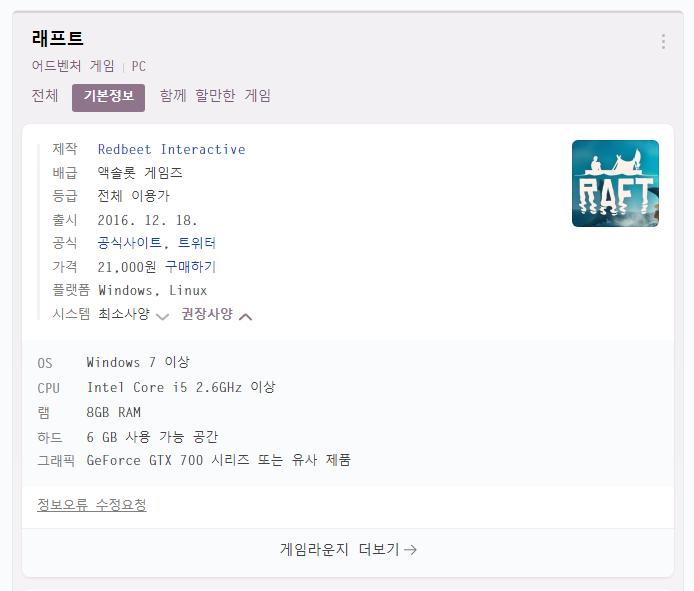Open the three-dot more options menu
Image resolution: width=694 pixels, height=591 pixels.
[x=663, y=41]
